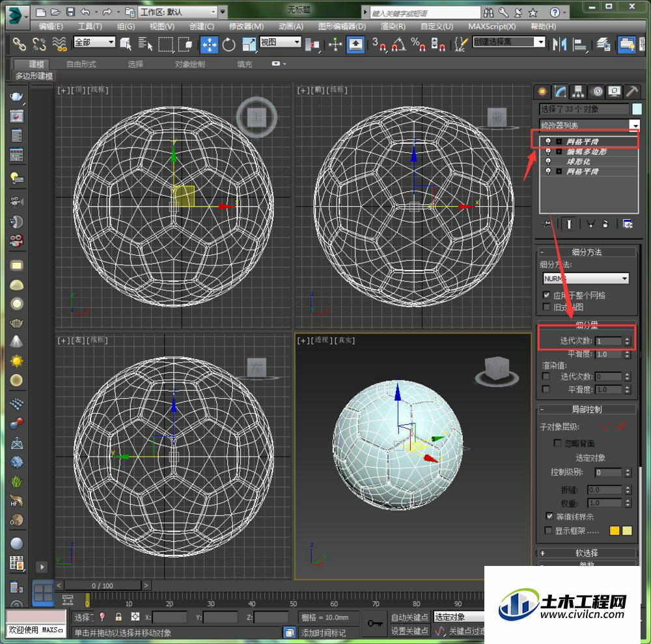
Task: Switch to the 对象绘制 ribbon tab
Action: point(189,64)
